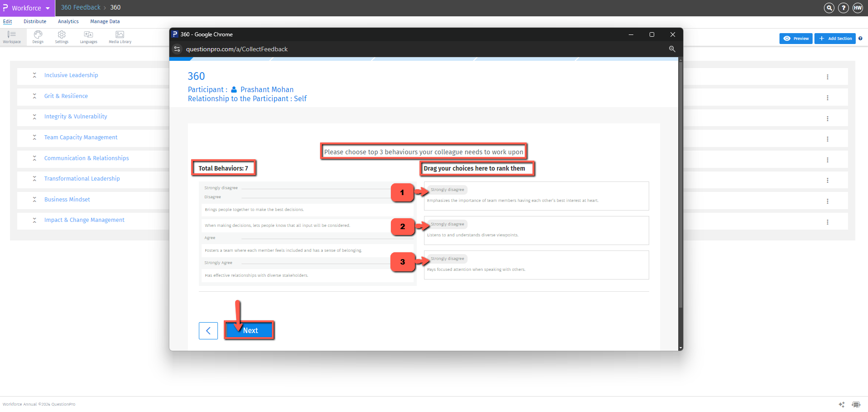
Task: Open the Media Library icon
Action: (120, 37)
